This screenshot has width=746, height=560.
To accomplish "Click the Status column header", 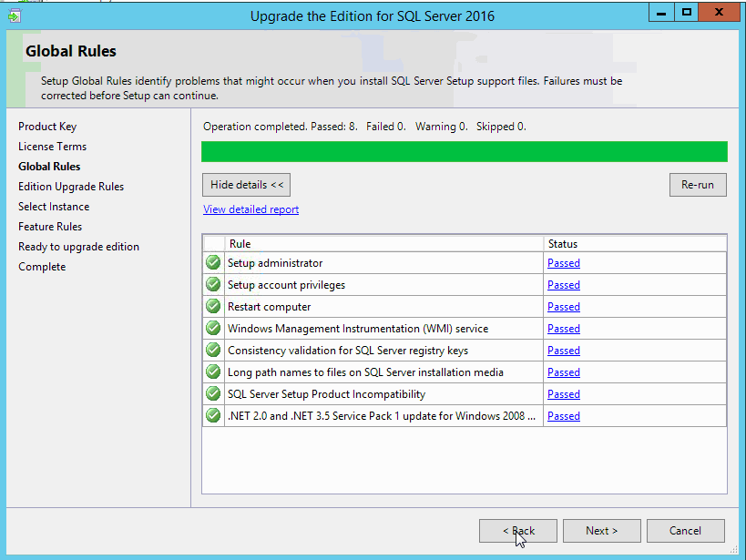I will [x=635, y=244].
